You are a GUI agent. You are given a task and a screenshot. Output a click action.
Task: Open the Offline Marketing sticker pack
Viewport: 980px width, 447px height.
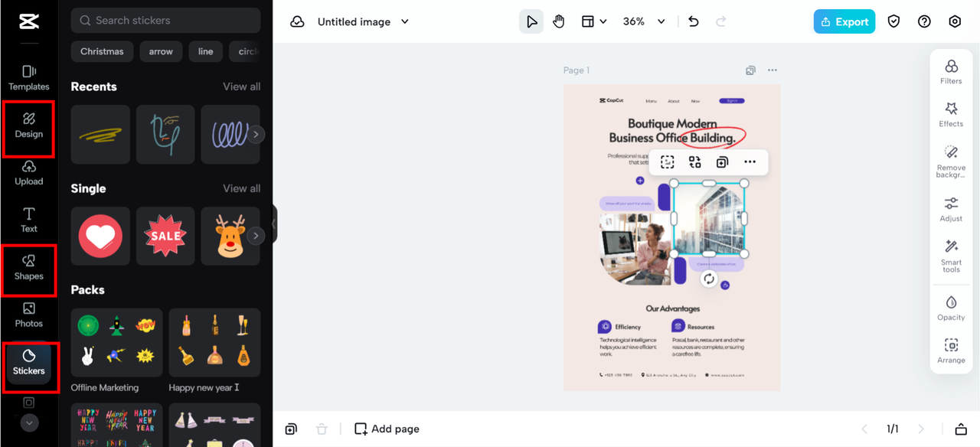pos(116,343)
